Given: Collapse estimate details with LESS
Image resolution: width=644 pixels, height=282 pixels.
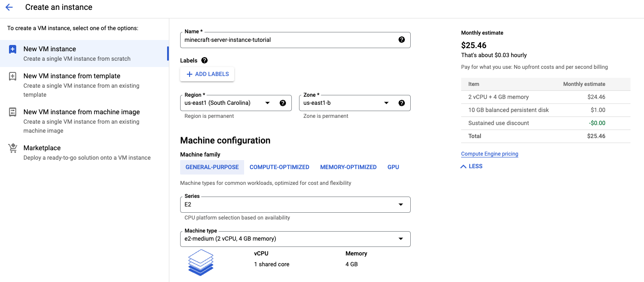Looking at the screenshot, I should [x=472, y=166].
